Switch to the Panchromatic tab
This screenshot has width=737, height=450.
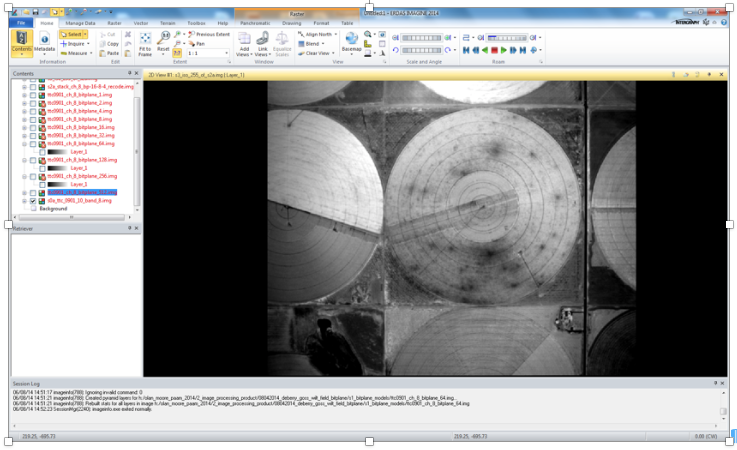point(255,23)
